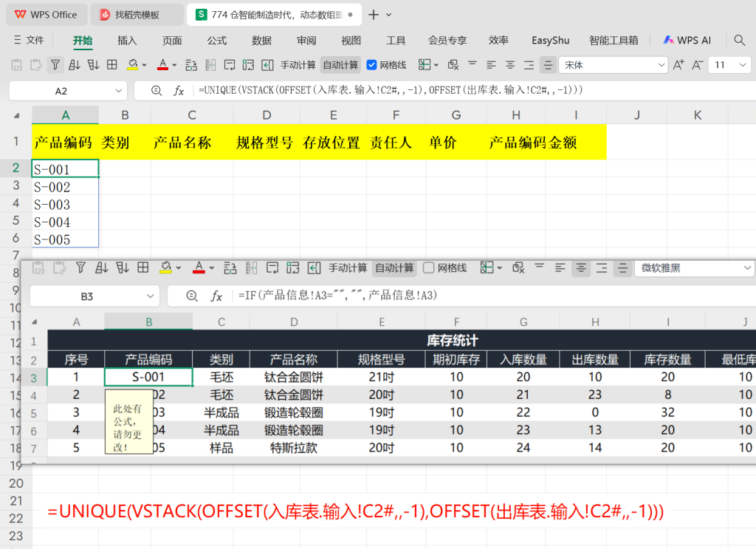Uncheck the 网格线 checkbox in upper toolbar
This screenshot has width=756, height=549.
click(x=372, y=65)
